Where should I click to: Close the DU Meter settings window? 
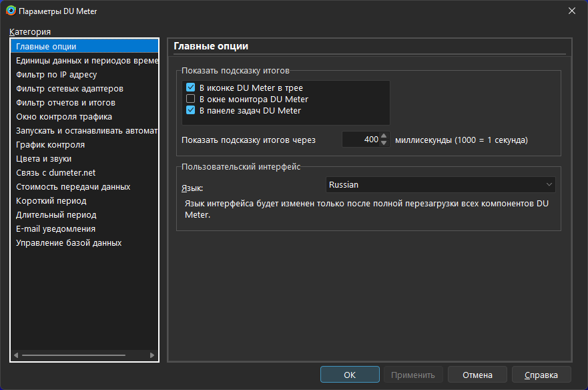click(572, 10)
